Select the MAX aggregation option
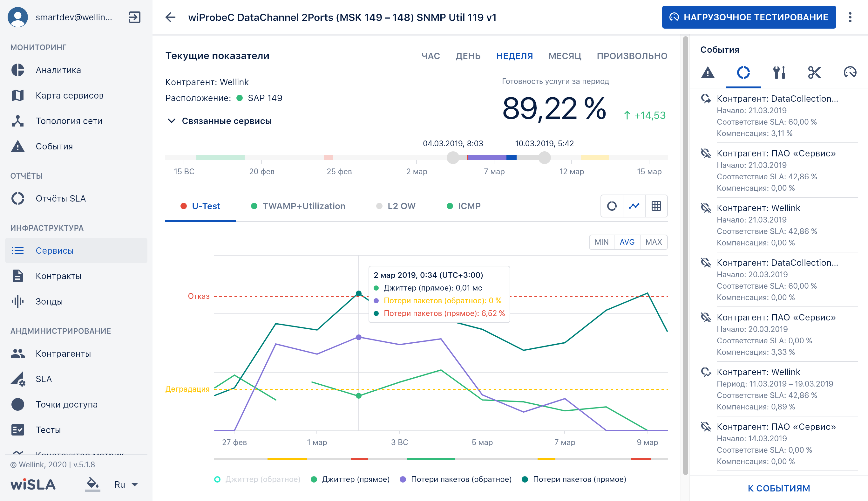The height and width of the screenshot is (501, 868). (x=654, y=242)
